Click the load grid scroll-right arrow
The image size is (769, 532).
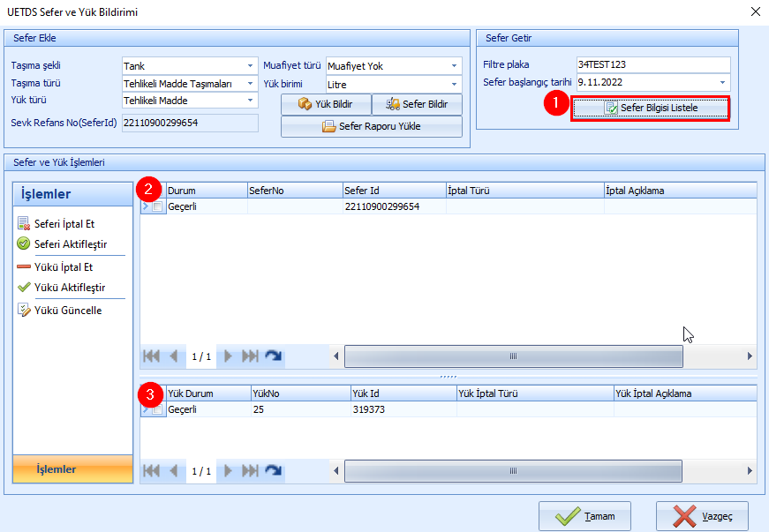[x=750, y=471]
